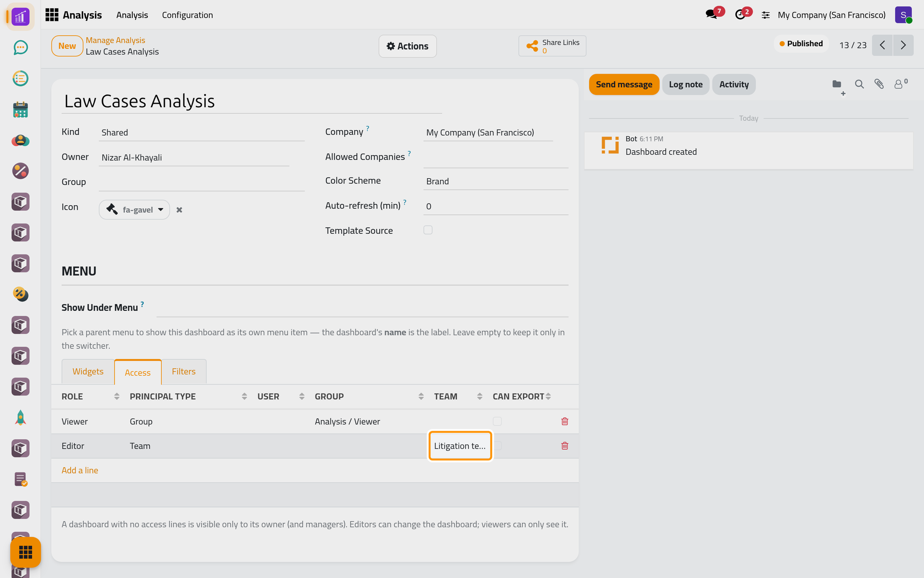Open the fa-gavel icon dropdown

pyautogui.click(x=134, y=210)
